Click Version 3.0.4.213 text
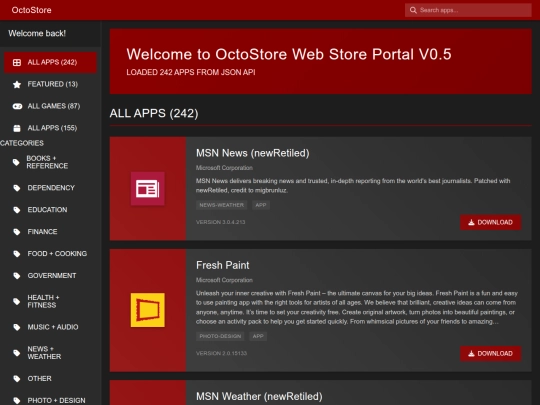 220,222
